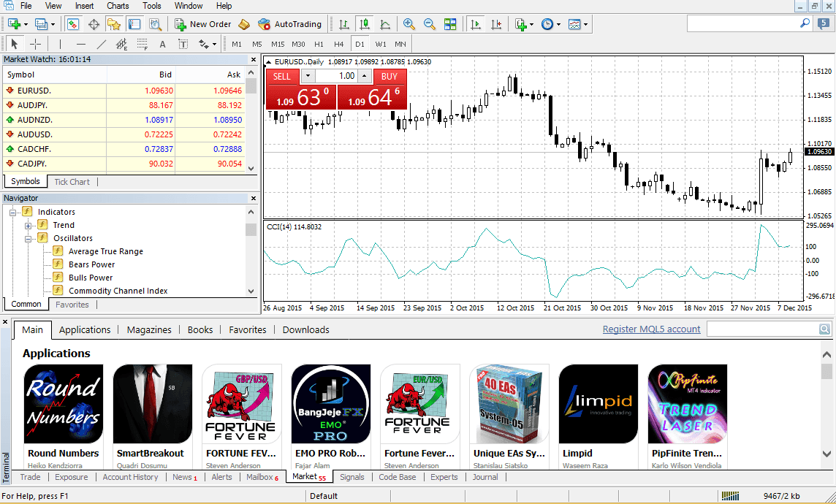Add an indicator via Indicators list icon
The width and height of the screenshot is (836, 504).
pos(521,24)
